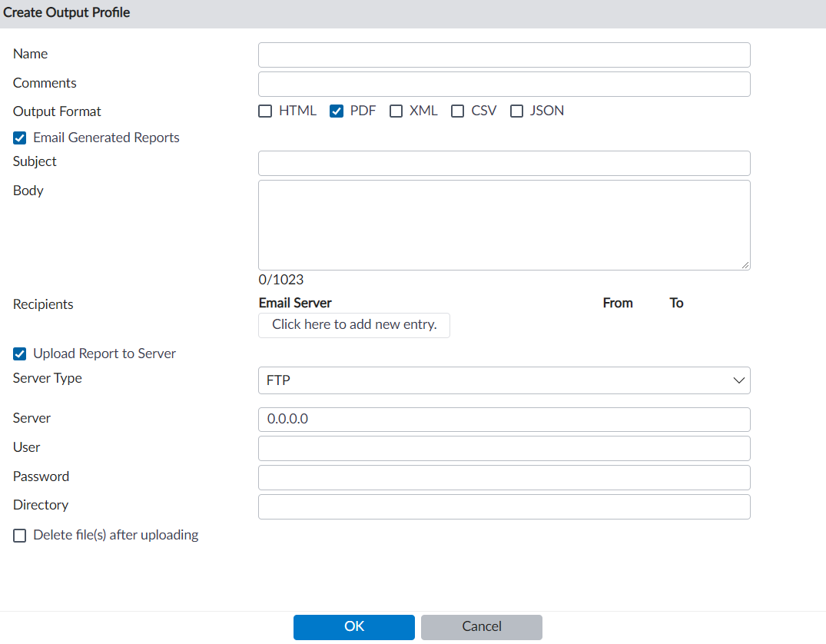The height and width of the screenshot is (644, 826).
Task: Focus the Password input field
Action: pos(503,478)
